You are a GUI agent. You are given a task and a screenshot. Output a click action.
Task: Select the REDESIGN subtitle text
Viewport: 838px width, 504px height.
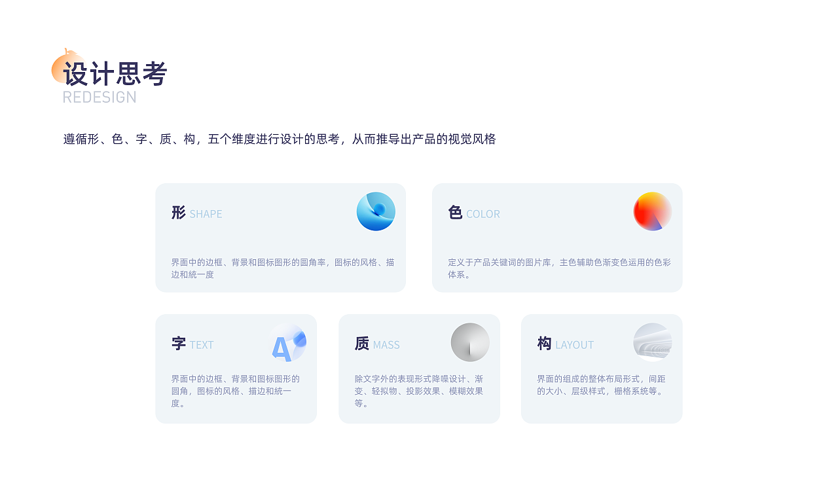click(x=100, y=98)
